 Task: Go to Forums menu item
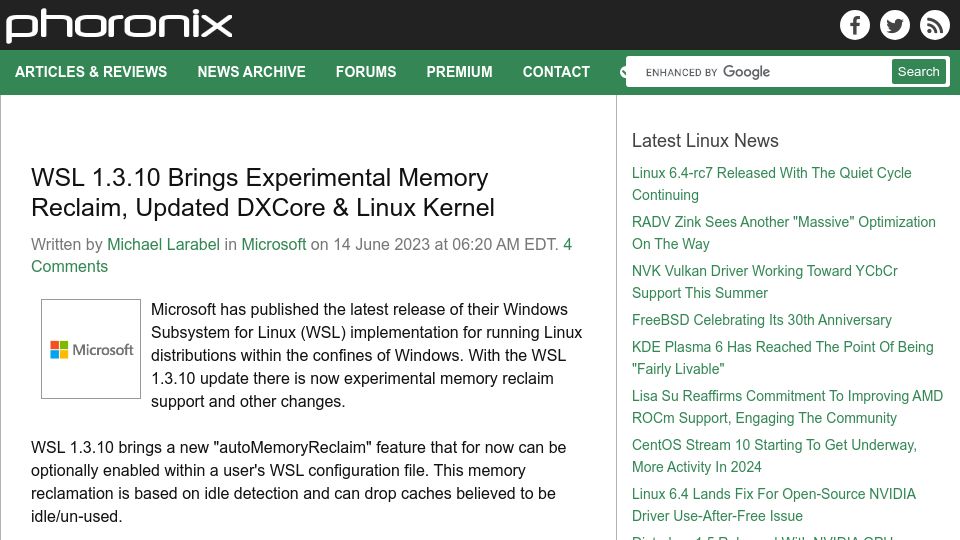[366, 72]
